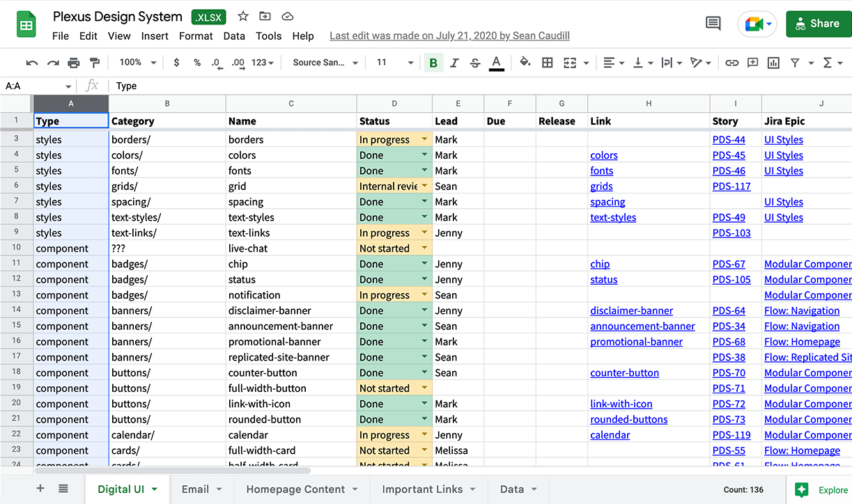
Task: Open the font size 11 dropdown
Action: coord(395,63)
